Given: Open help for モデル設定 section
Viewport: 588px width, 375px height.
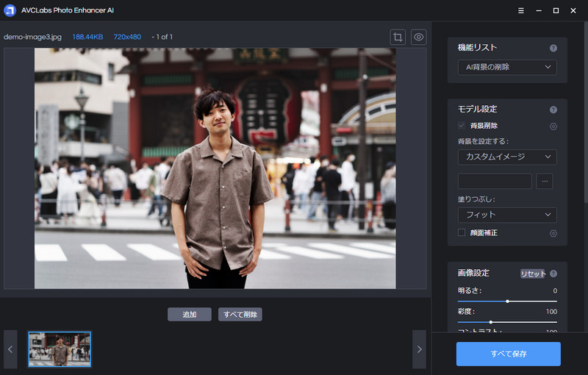Looking at the screenshot, I should coord(553,110).
